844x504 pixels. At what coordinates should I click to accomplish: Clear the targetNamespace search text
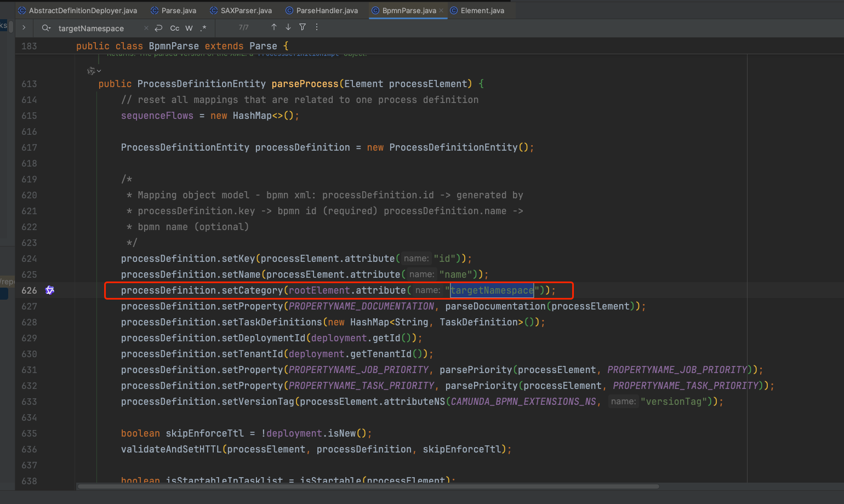tap(146, 28)
